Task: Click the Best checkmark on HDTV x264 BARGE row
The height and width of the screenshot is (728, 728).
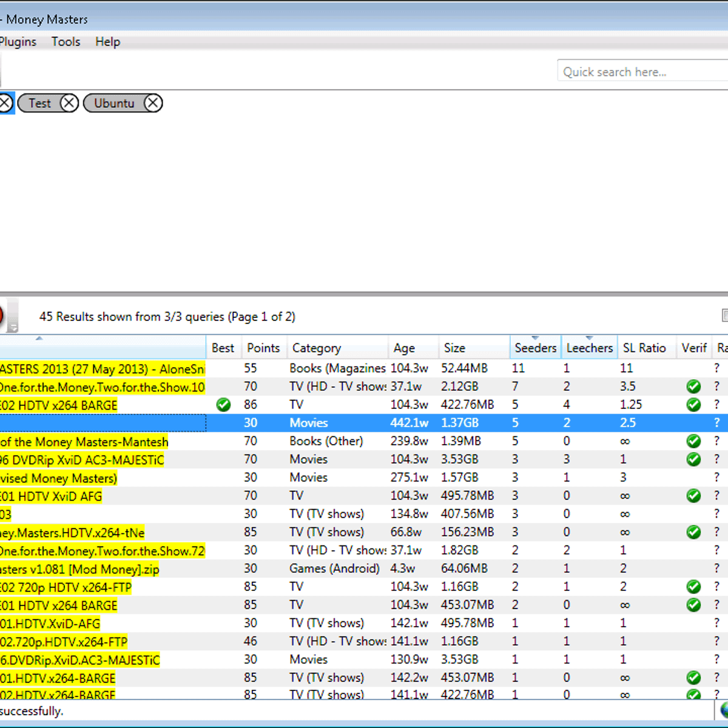Action: click(x=223, y=405)
